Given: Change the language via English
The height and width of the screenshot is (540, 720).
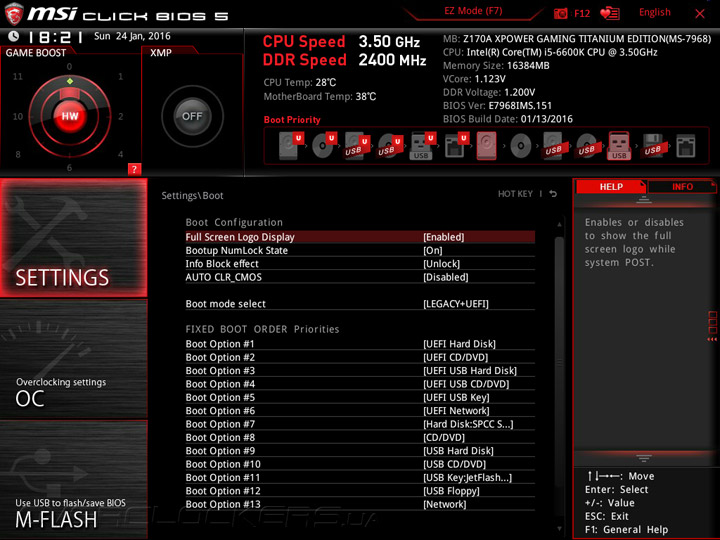Looking at the screenshot, I should [x=654, y=12].
